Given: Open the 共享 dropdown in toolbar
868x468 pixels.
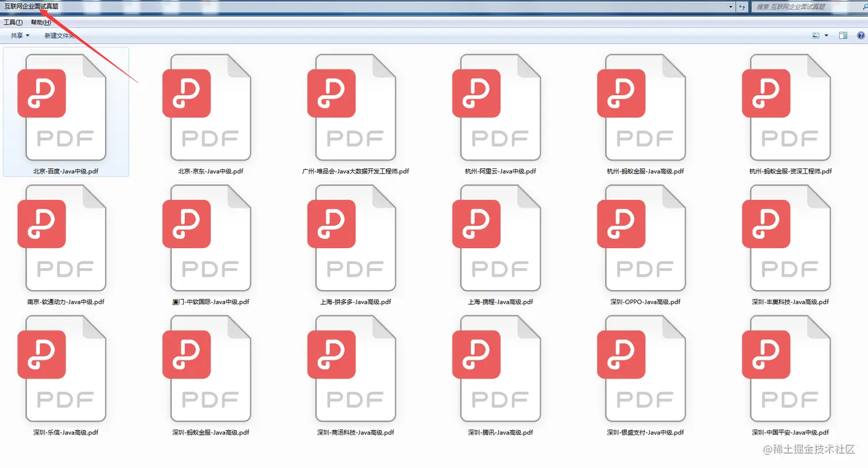Looking at the screenshot, I should click(20, 36).
